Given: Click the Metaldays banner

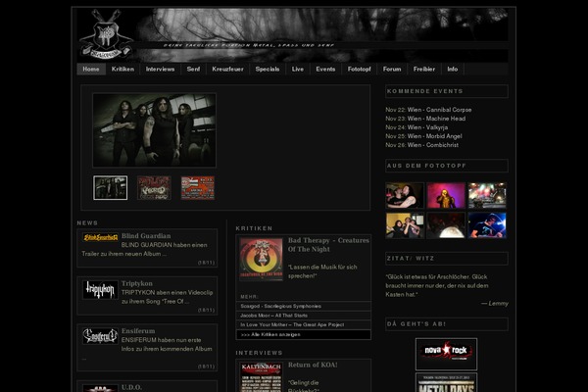Looking at the screenshot, I should tap(446, 382).
